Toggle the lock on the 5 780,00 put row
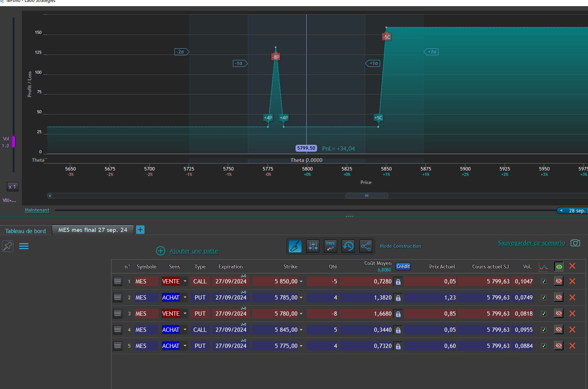Screen dimensions: 588x389 pyautogui.click(x=398, y=314)
